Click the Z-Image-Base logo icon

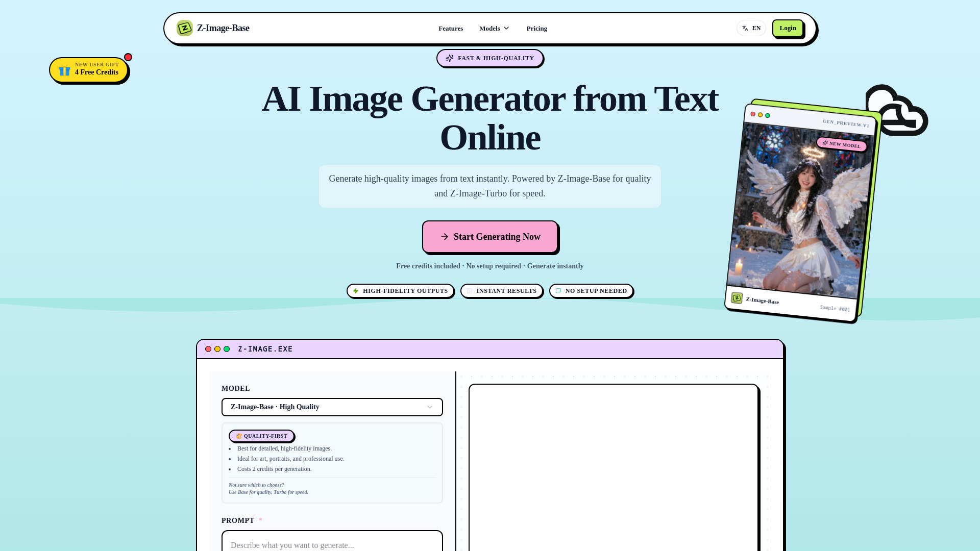pos(185,28)
